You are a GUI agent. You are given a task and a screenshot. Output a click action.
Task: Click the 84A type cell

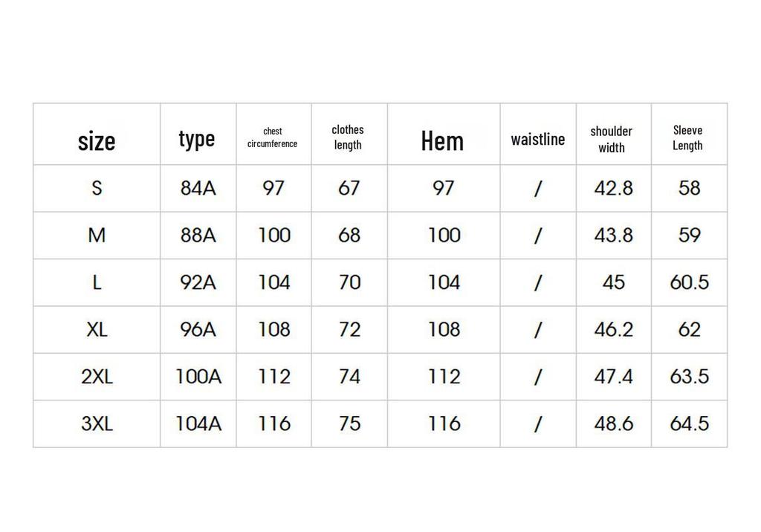(x=198, y=188)
